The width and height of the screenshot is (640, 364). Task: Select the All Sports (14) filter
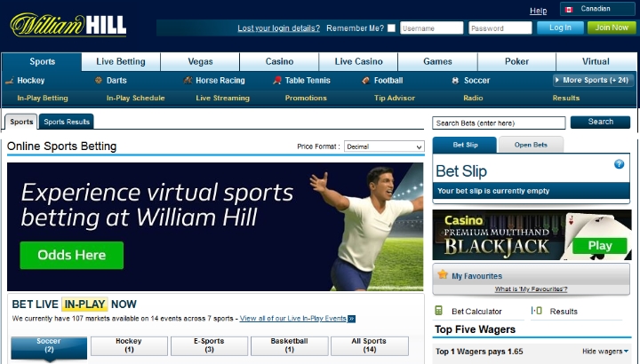tap(370, 345)
